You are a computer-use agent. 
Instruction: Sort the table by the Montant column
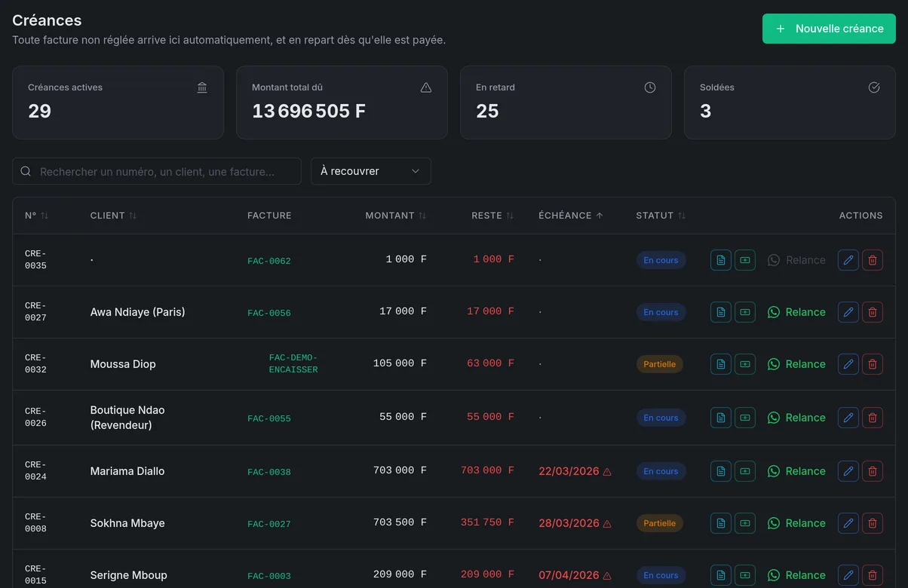click(x=396, y=216)
